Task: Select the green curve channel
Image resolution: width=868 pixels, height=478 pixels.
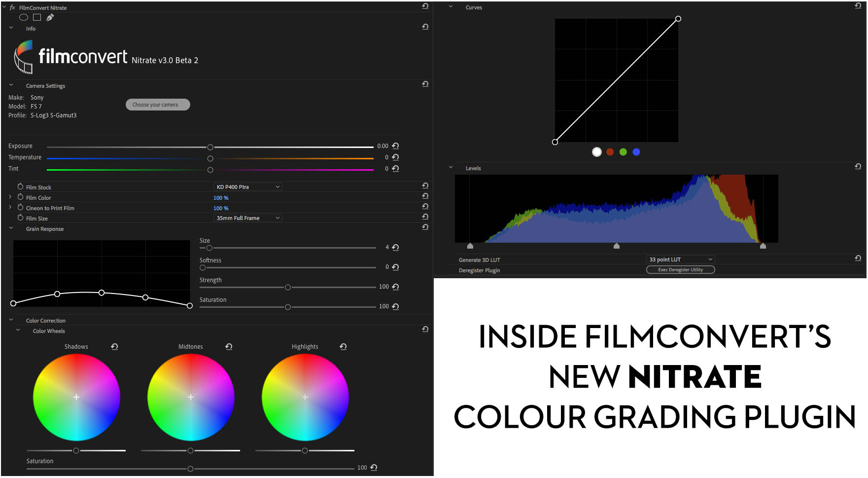Action: coord(623,152)
